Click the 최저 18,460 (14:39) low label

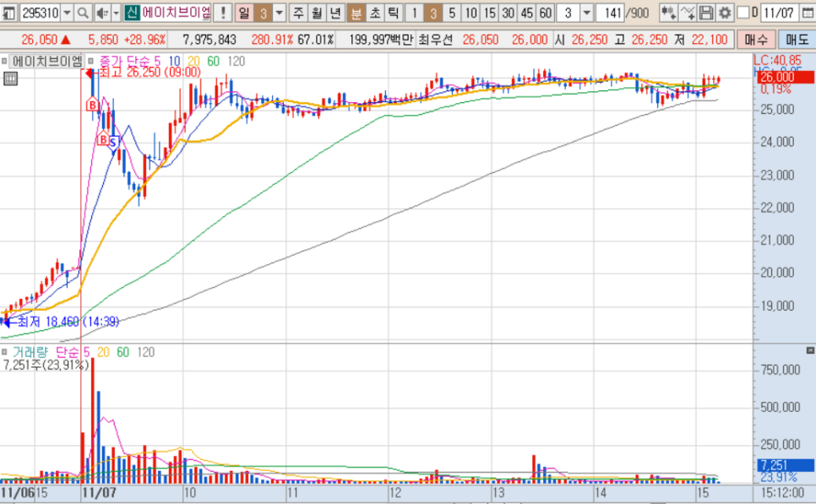68,322
